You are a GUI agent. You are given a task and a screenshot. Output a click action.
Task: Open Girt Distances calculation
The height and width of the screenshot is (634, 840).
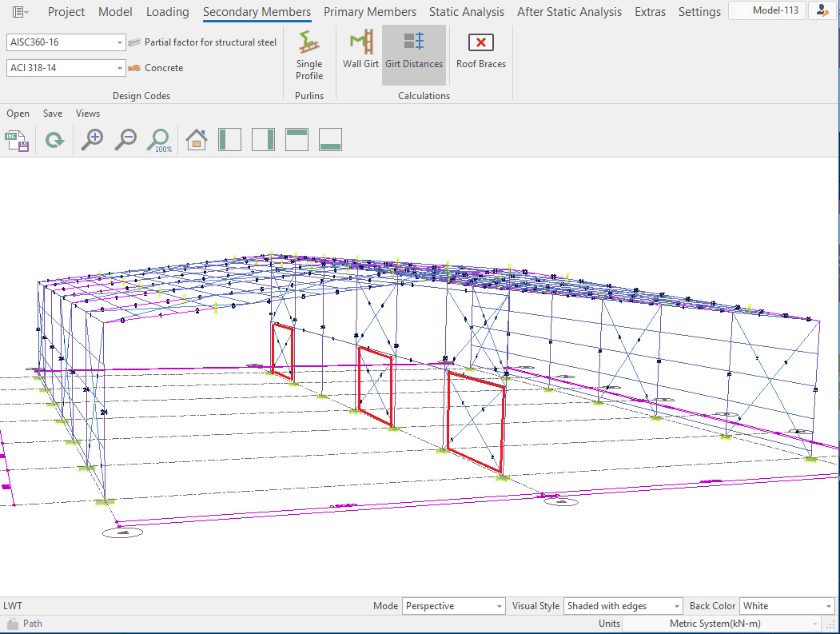(414, 50)
